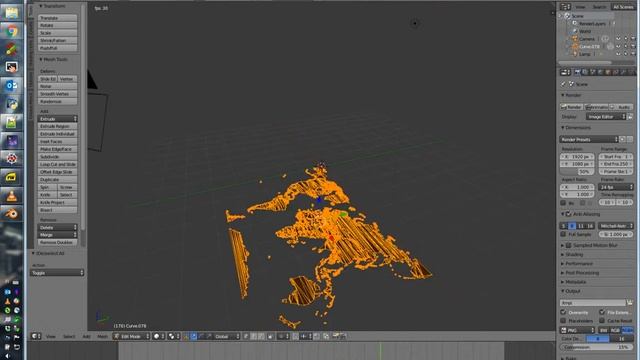
Task: Click the output path /tmp field
Action: pos(593,303)
